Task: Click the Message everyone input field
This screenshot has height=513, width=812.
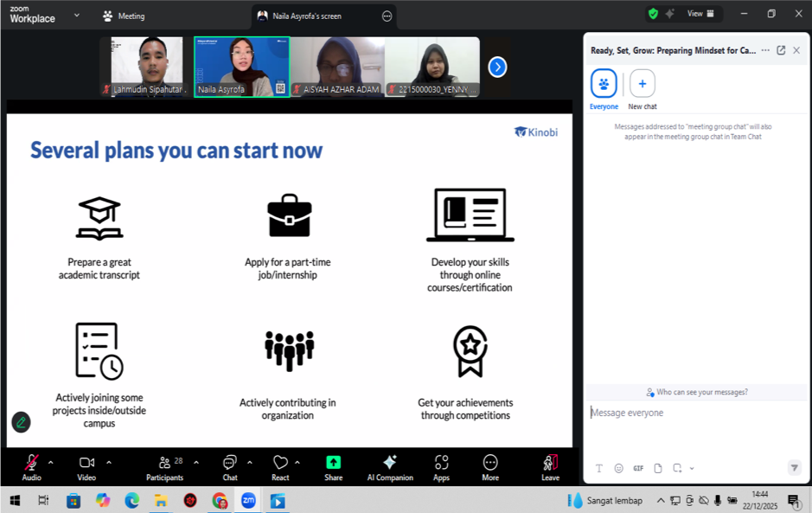Action: pyautogui.click(x=692, y=413)
